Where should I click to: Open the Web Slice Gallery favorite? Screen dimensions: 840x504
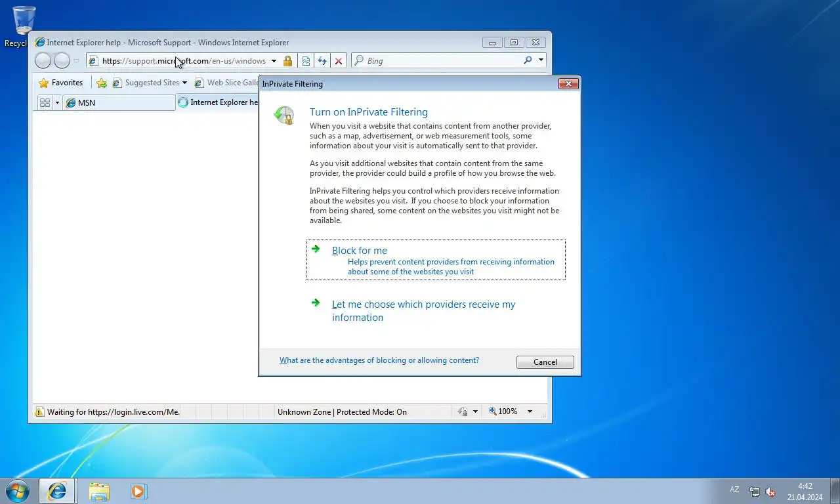pos(226,83)
